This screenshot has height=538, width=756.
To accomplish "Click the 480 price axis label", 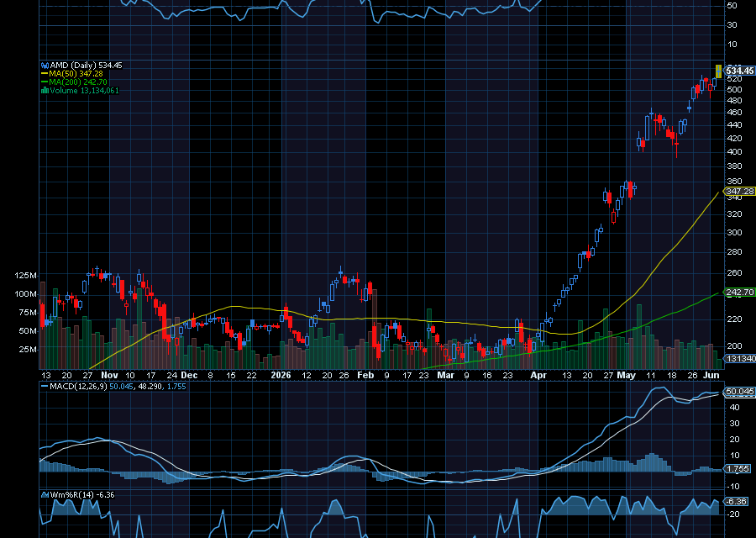I will point(734,100).
